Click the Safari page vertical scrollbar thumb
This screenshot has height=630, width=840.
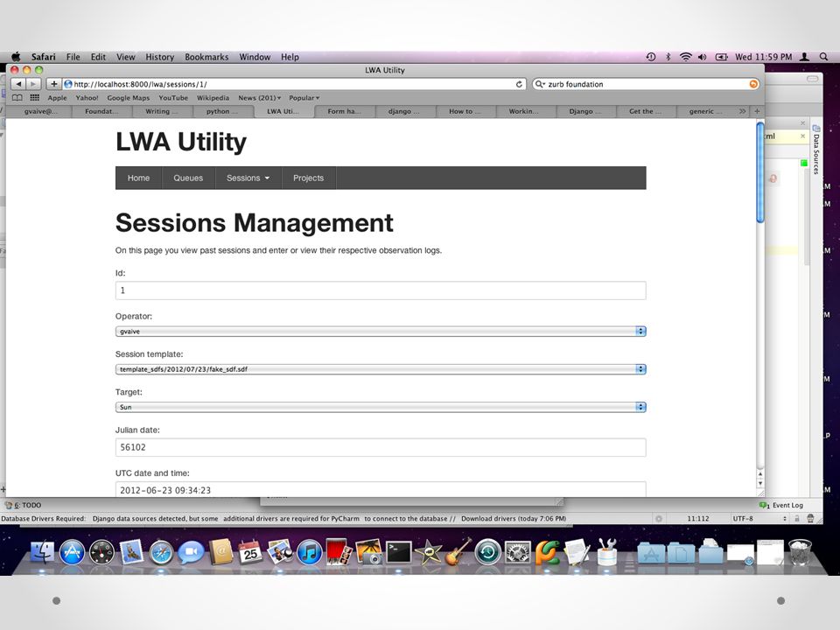[x=760, y=172]
